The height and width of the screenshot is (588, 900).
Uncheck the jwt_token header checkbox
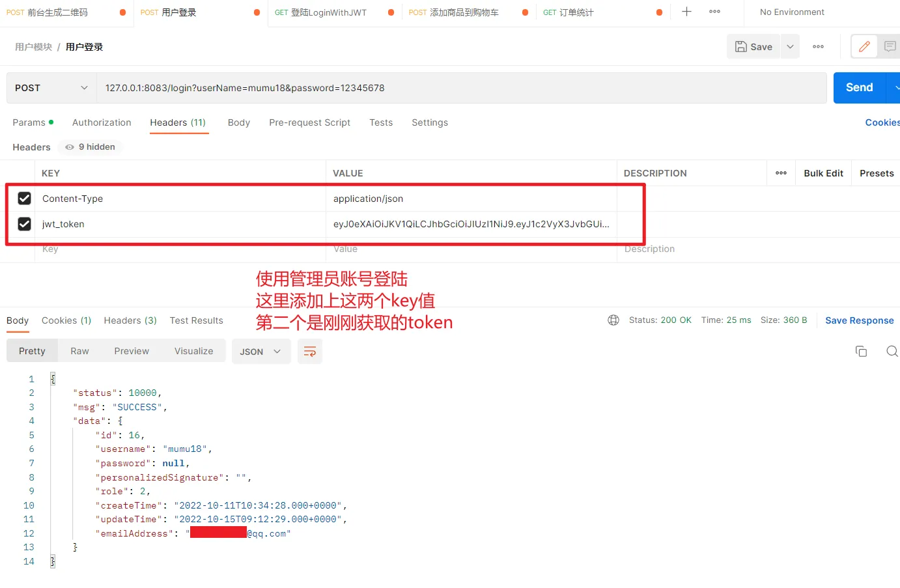tap(24, 224)
